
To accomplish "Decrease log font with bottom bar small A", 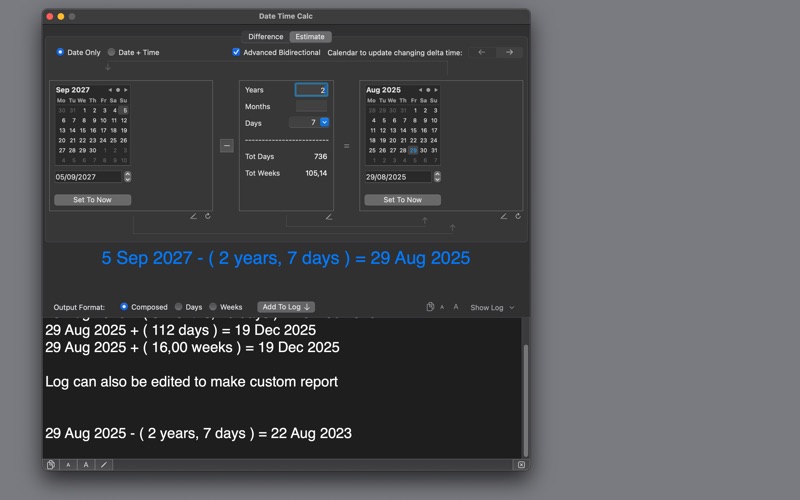I will 68,465.
